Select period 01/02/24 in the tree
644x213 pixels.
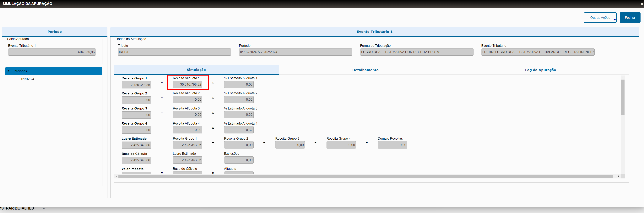pos(28,79)
